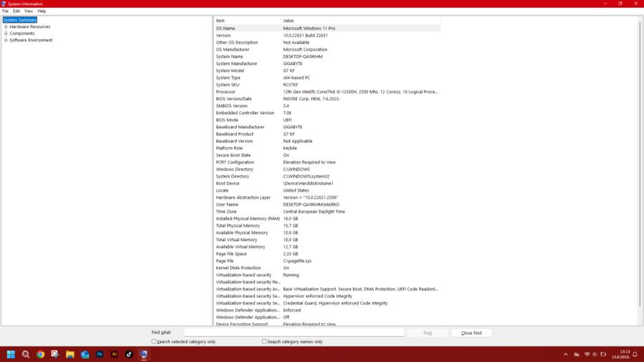The image size is (644, 362).
Task: Launch Photoshop from taskbar
Action: (100, 354)
